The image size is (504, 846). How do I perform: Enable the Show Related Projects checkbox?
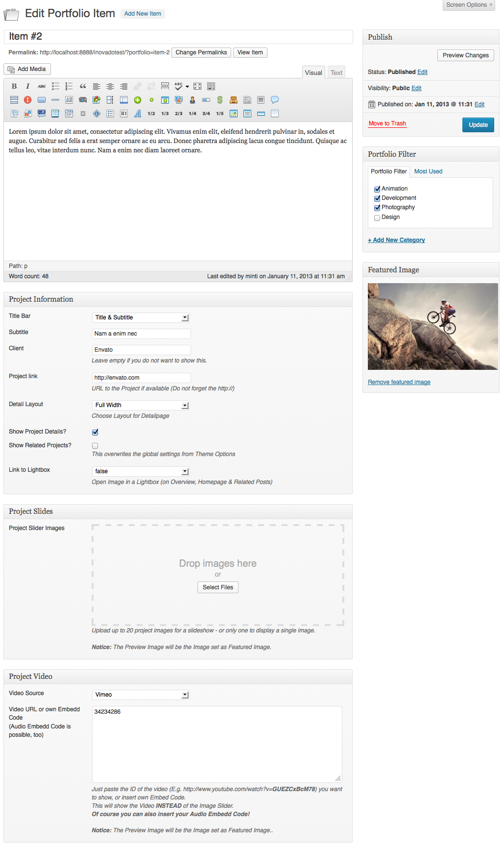click(x=95, y=446)
